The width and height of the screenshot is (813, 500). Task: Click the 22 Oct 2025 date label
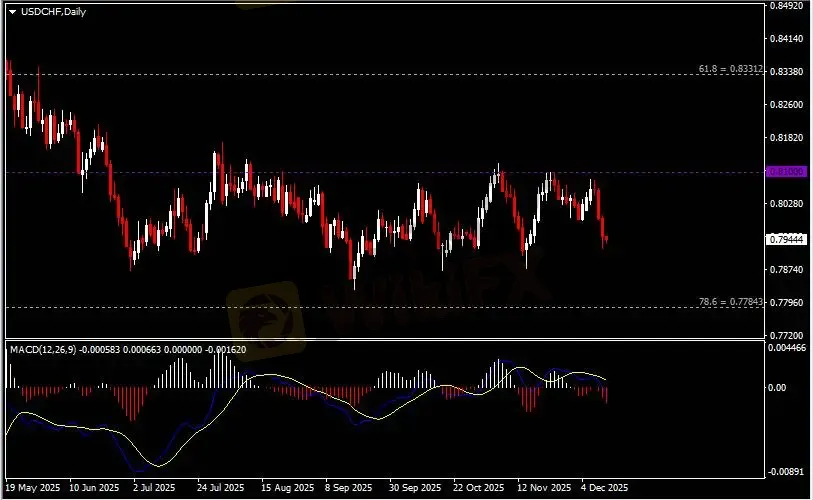pyautogui.click(x=479, y=488)
